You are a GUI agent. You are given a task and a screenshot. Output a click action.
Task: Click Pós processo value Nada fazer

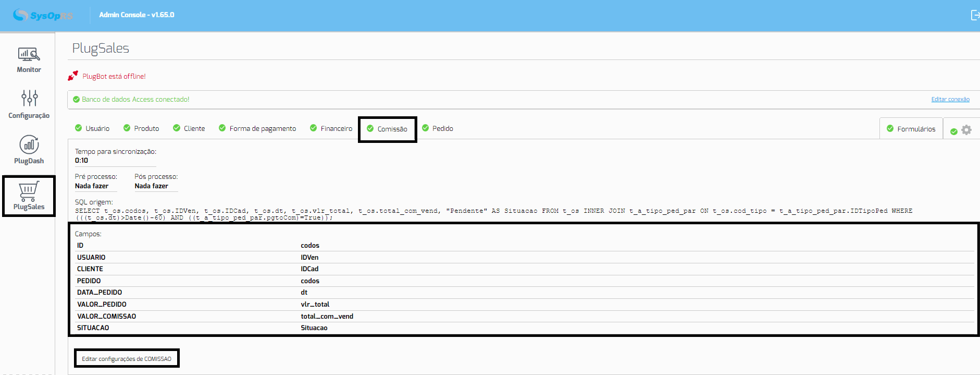coord(152,186)
